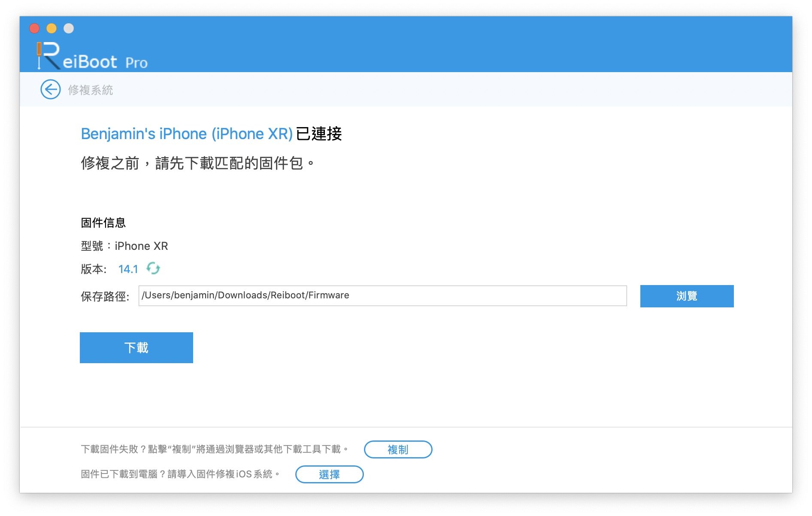
Task: Click the 版本 version label
Action: (x=94, y=269)
